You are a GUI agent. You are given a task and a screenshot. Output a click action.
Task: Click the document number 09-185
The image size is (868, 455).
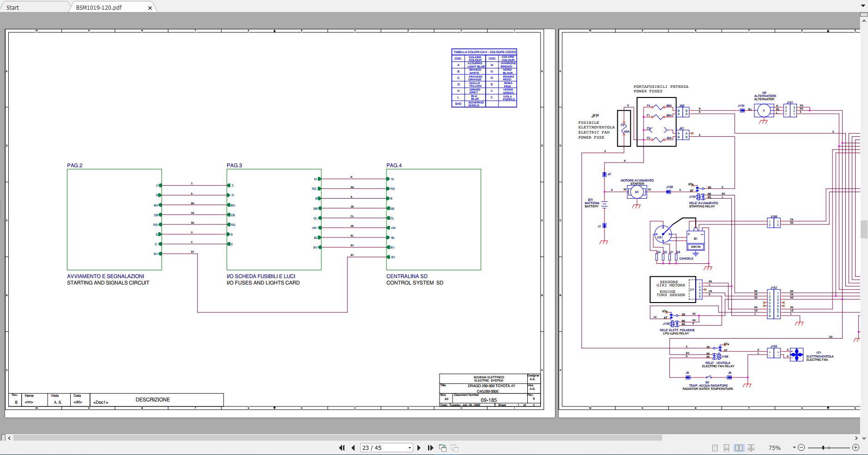click(x=488, y=400)
